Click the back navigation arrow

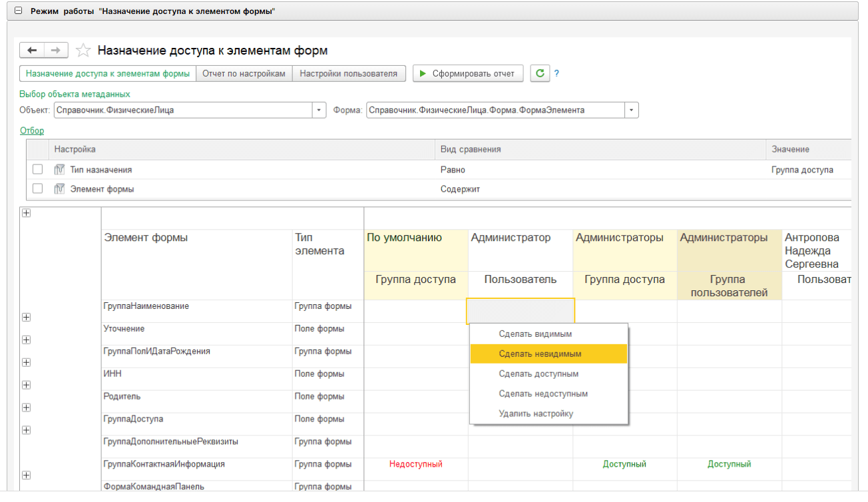[32, 51]
